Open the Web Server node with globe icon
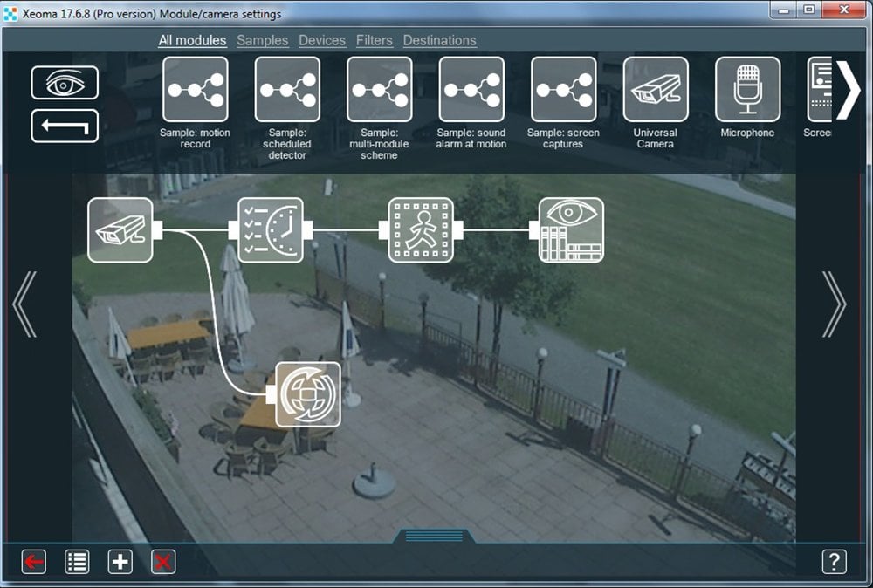This screenshot has height=588, width=873. click(x=308, y=394)
